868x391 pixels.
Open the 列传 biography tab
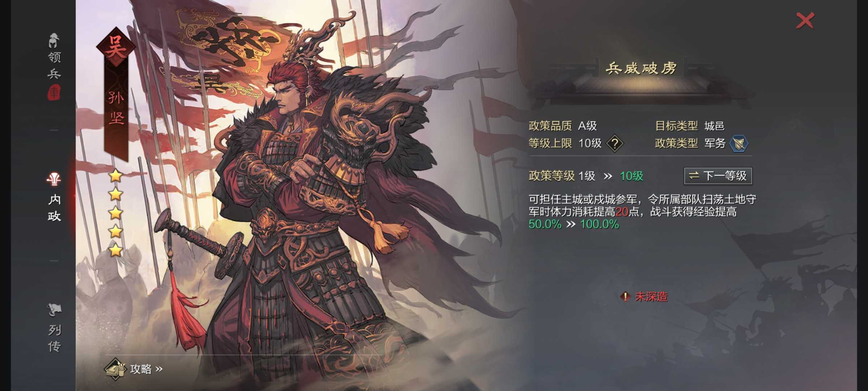54,338
